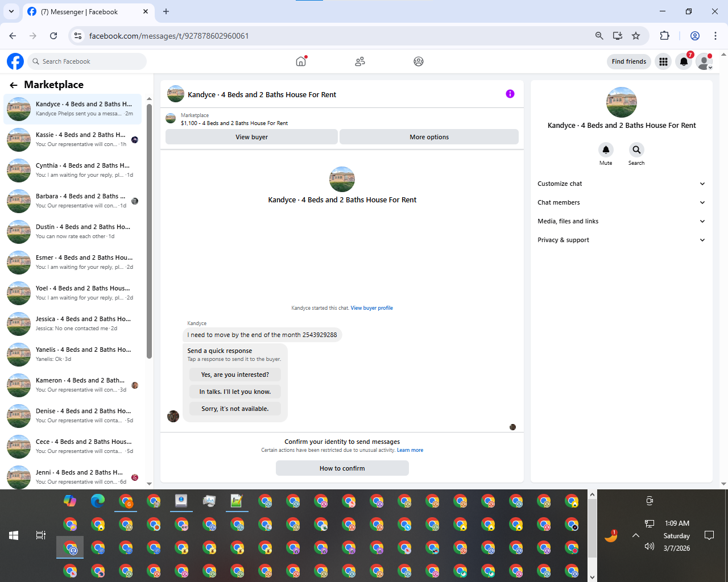Open the Barbara conversation

tap(73, 201)
